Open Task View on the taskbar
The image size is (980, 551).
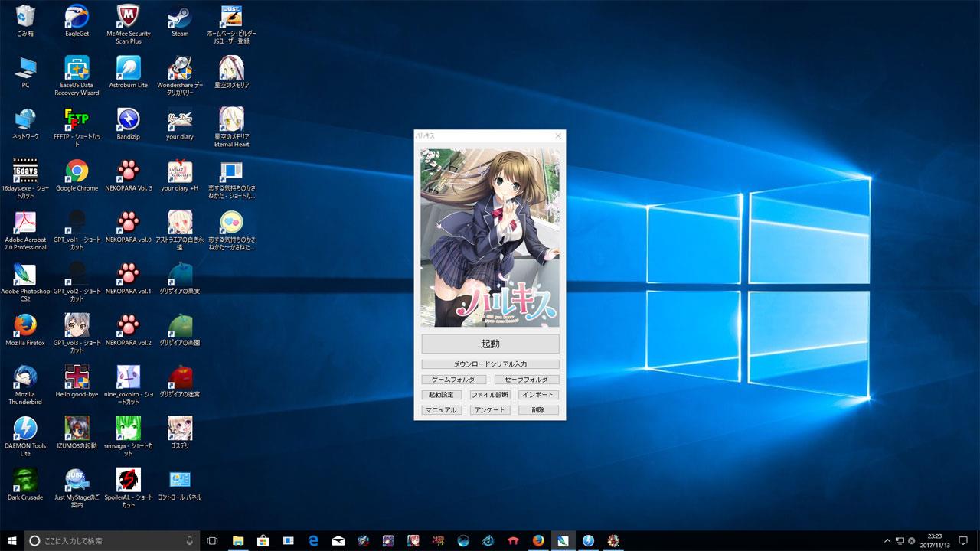point(213,540)
